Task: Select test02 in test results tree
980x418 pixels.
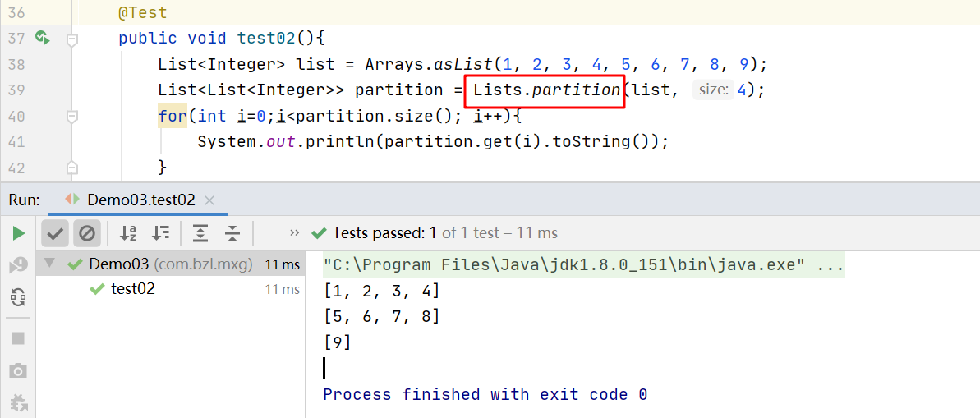Action: (x=132, y=289)
